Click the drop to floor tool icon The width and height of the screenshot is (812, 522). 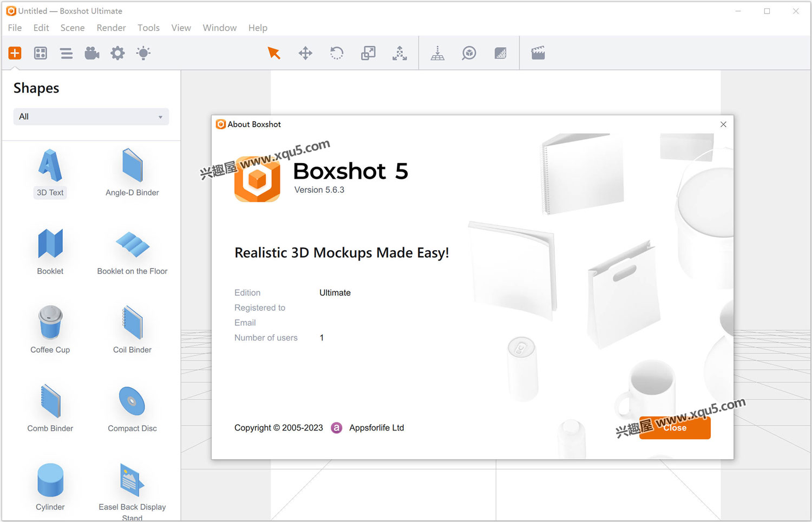437,53
